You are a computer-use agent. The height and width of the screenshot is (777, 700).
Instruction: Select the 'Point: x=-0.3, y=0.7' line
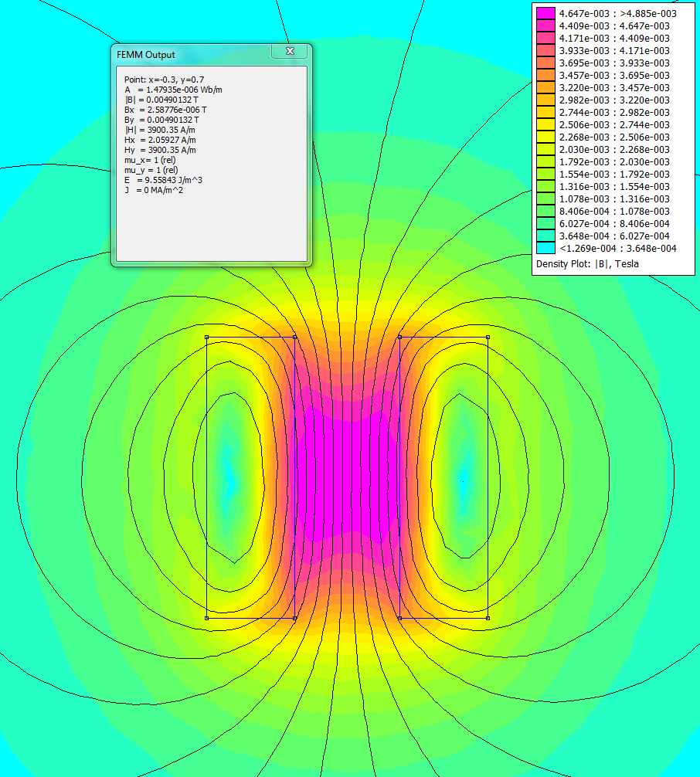tap(164, 80)
